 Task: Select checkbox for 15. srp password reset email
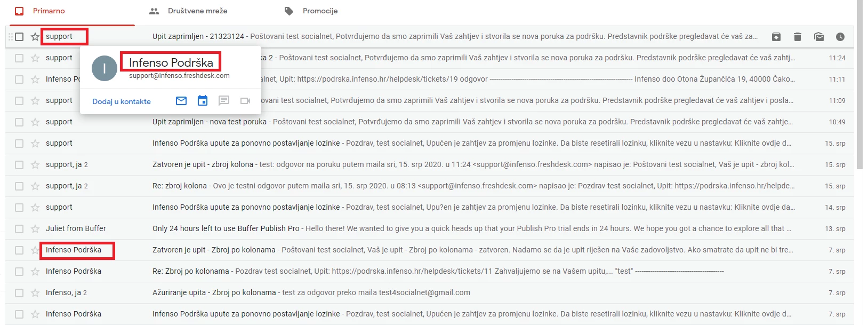tap(19, 144)
